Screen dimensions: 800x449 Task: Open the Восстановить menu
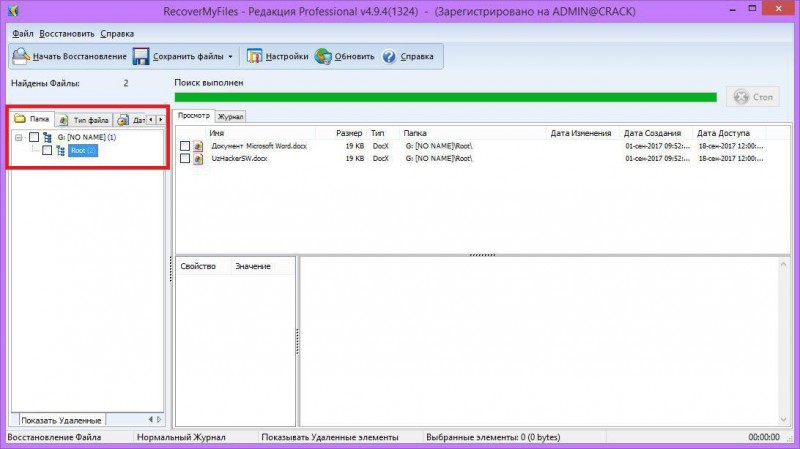point(67,34)
